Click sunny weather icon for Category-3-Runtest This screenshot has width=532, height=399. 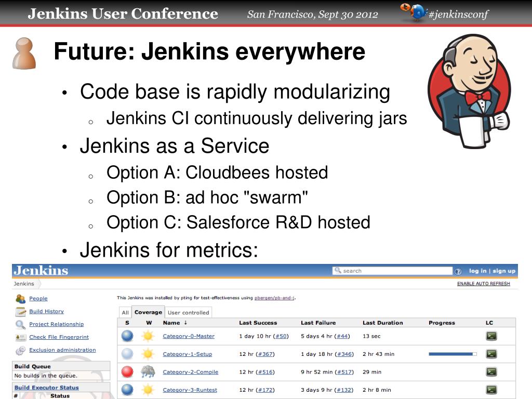point(148,390)
